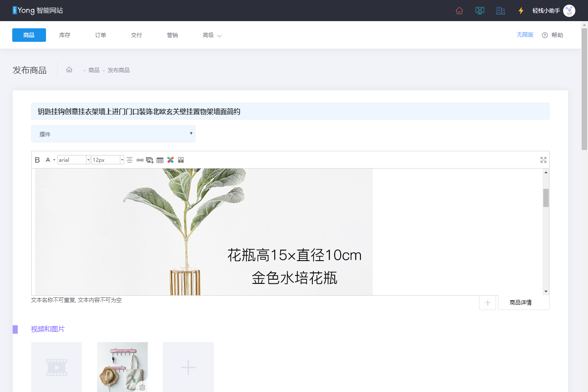Expand the 高级 menu
This screenshot has width=588, height=392.
click(212, 35)
